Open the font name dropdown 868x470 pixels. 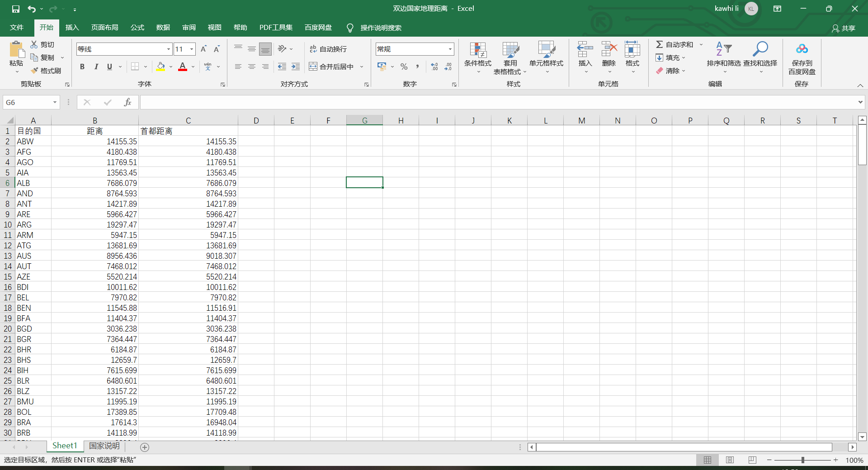click(x=168, y=49)
